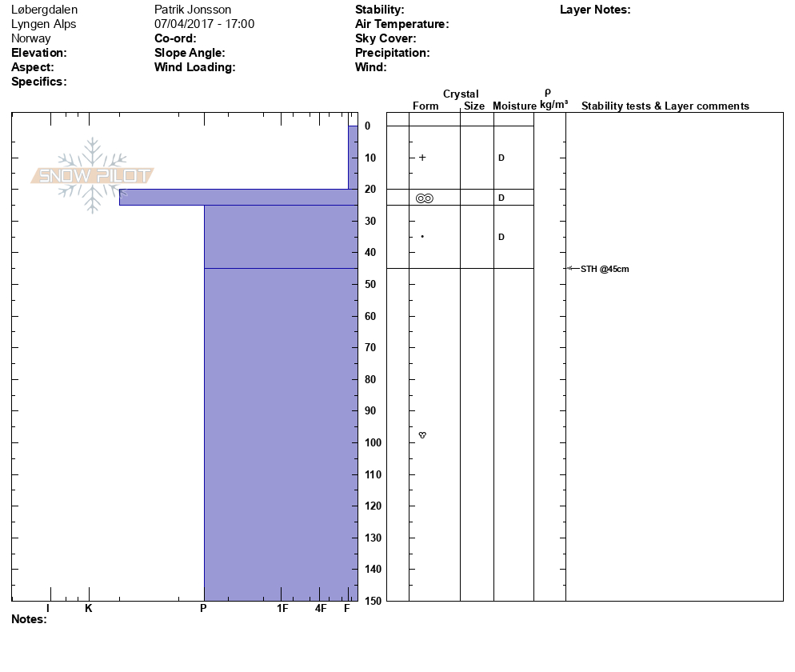
Task: Click the date 07/04/2017 - 17:00
Action: [x=204, y=24]
